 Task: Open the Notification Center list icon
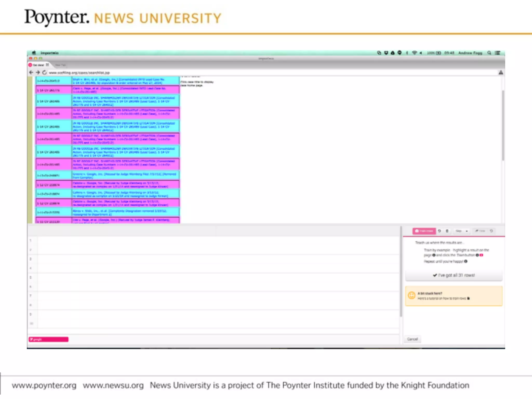[x=497, y=53]
